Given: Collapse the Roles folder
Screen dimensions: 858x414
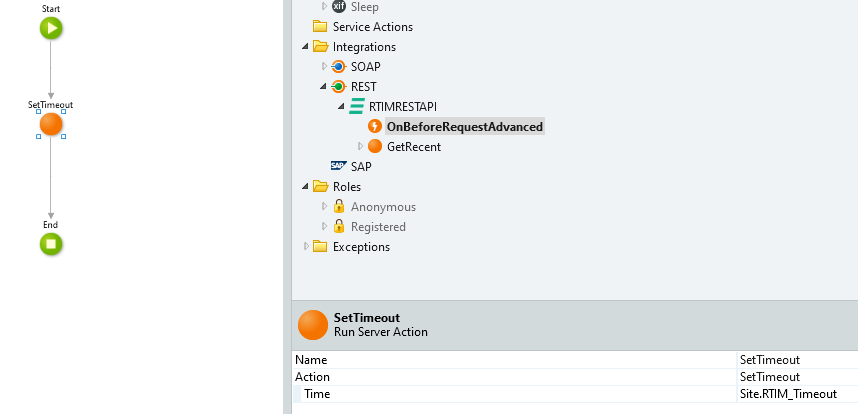Looking at the screenshot, I should (305, 187).
